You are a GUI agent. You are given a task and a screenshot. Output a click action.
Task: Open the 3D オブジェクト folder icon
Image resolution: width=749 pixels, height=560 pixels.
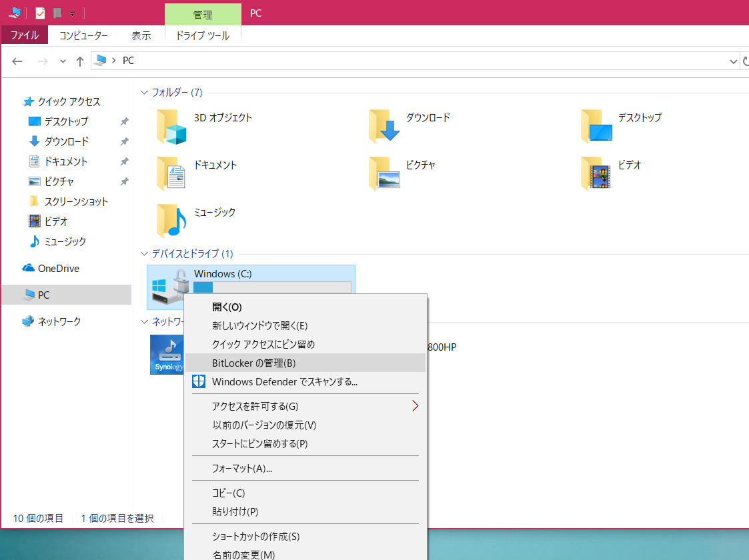tap(171, 127)
